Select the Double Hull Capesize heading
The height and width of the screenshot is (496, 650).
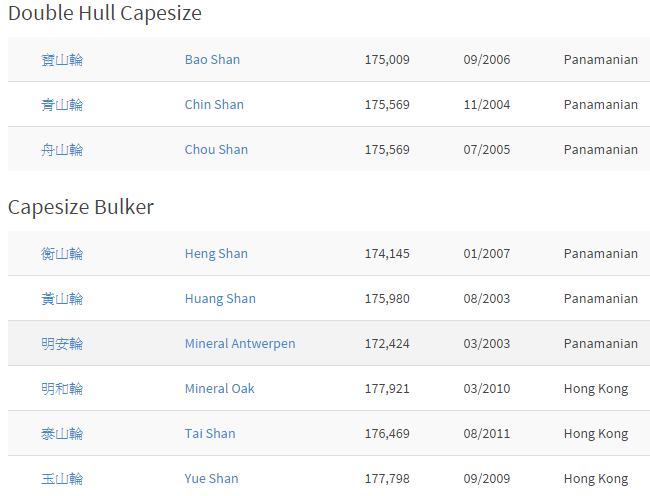coord(105,13)
